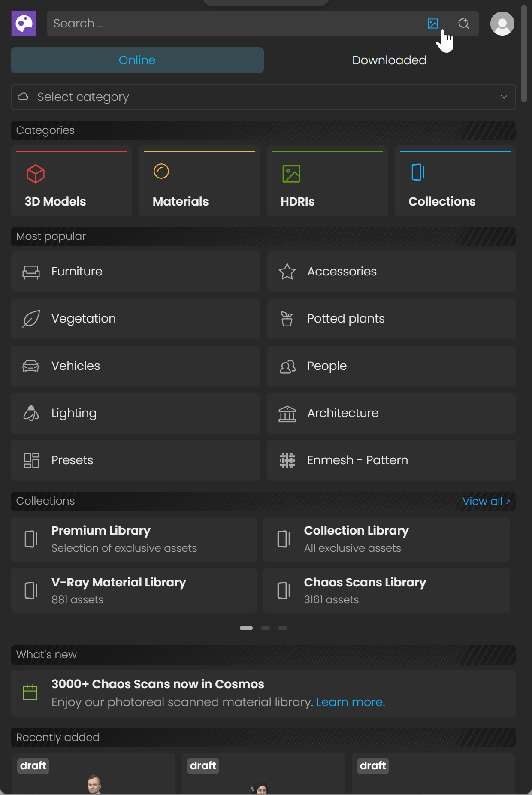
Task: Click the Presets layout icon
Action: 31,460
